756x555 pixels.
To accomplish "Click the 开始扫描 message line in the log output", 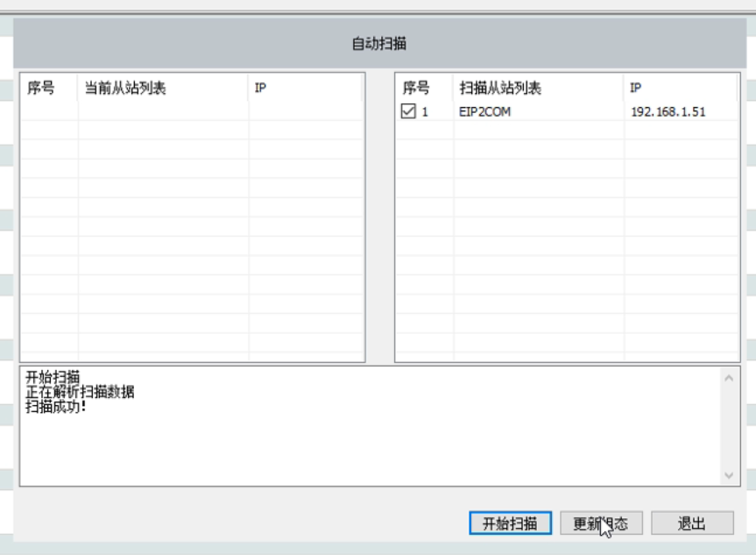I will (53, 377).
